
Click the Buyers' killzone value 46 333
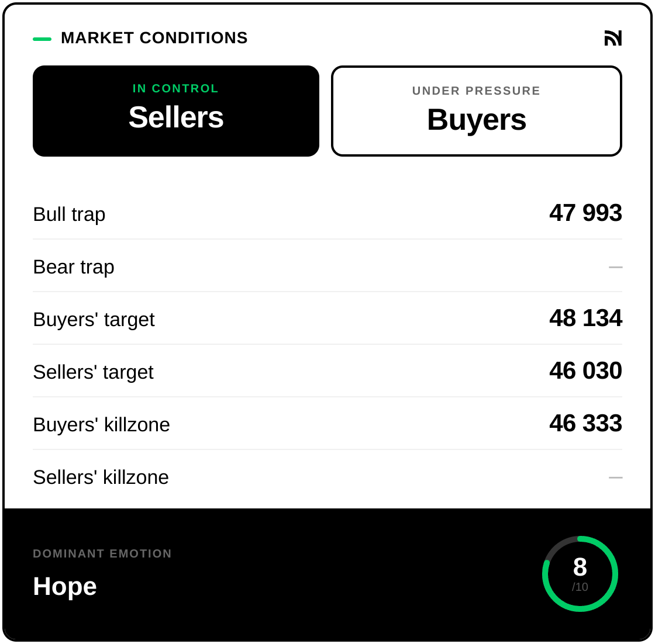click(585, 424)
